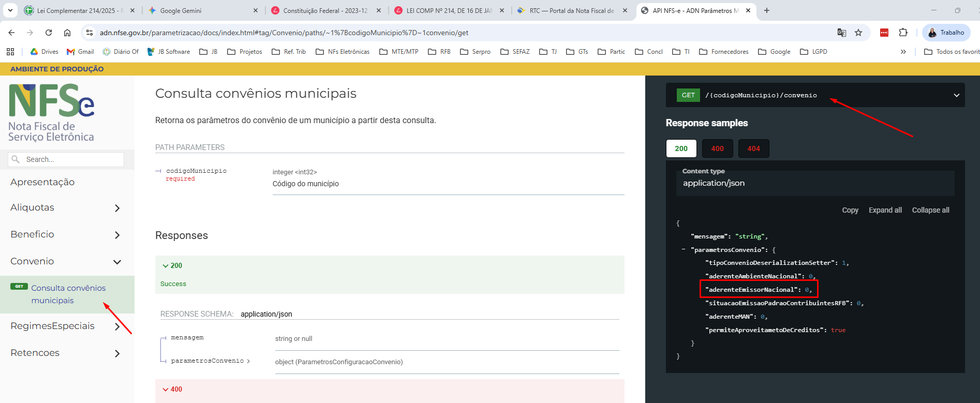Viewport: 980px width, 403px height.
Task: Open the browser extensions puzzle icon
Action: [903, 33]
